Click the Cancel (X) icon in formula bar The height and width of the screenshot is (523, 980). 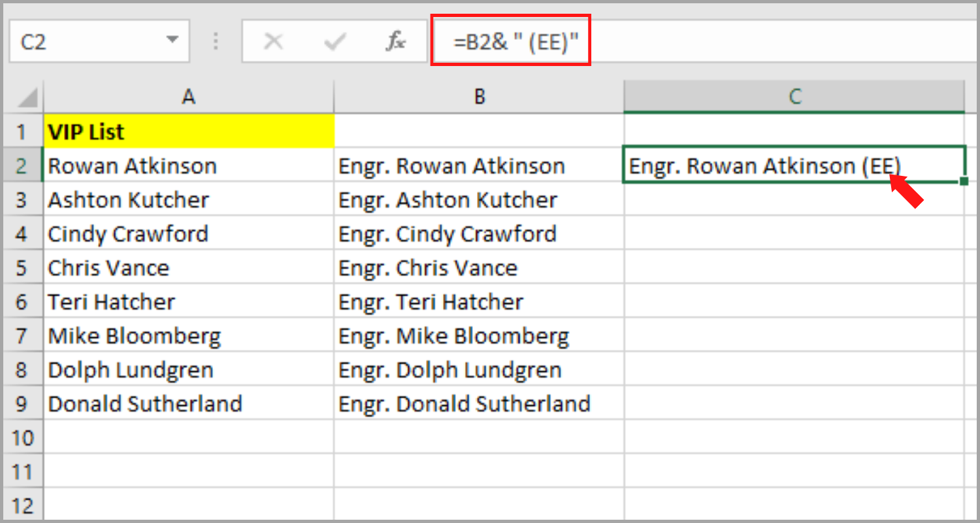point(274,41)
